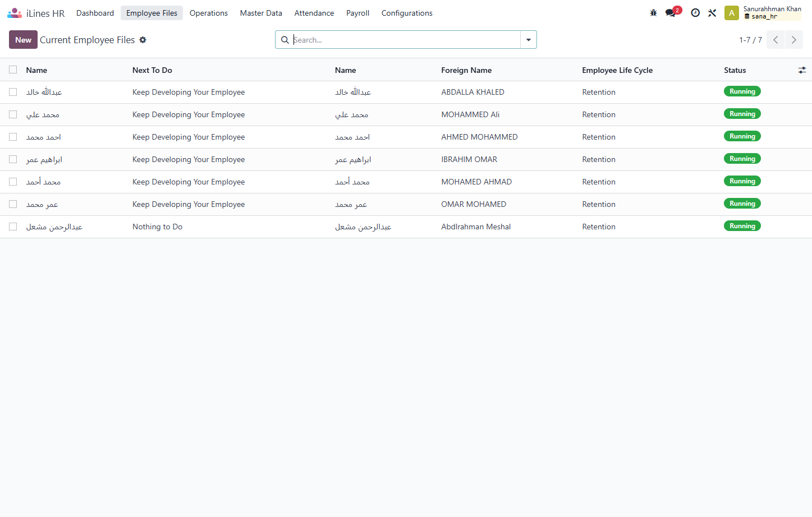Open the MOHAMED AHMAD record
The height and width of the screenshot is (517, 812).
pyautogui.click(x=476, y=182)
